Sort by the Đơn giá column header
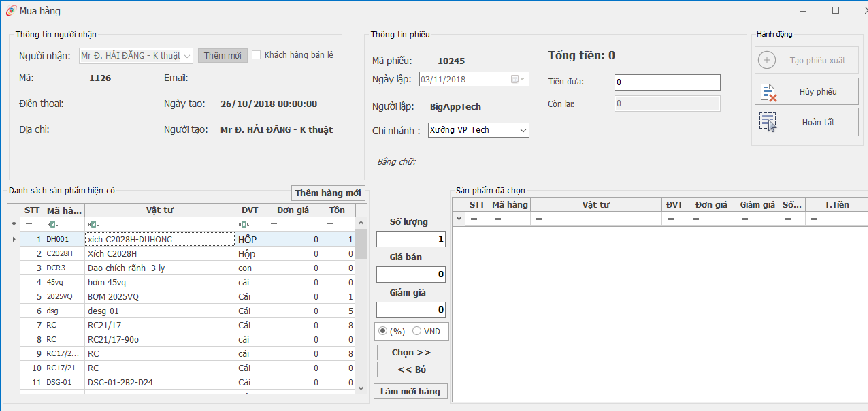 293,210
